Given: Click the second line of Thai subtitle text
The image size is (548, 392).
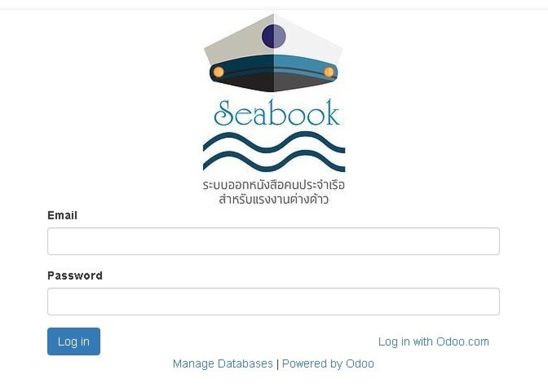Looking at the screenshot, I should click(274, 199).
